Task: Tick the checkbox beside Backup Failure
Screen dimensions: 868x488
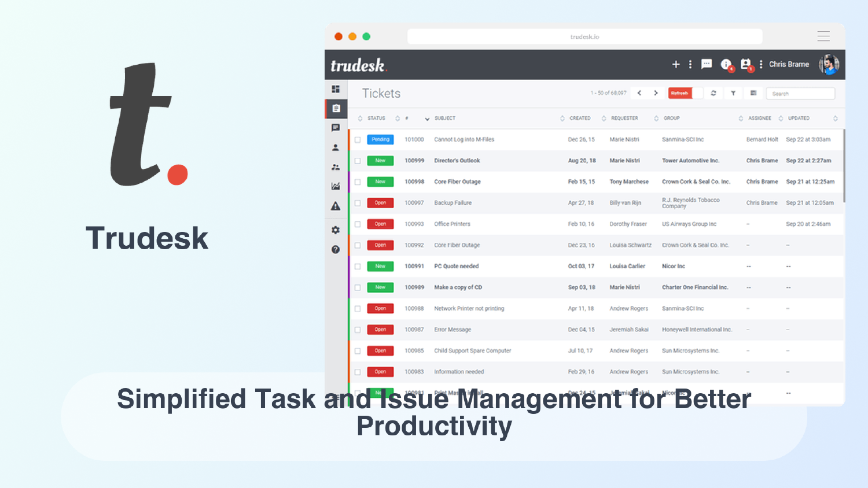Action: (x=358, y=203)
